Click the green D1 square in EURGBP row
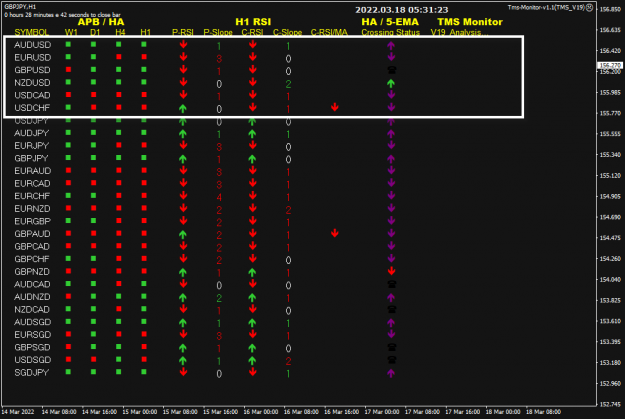Screen dimensions: 625x419 (x=94, y=221)
